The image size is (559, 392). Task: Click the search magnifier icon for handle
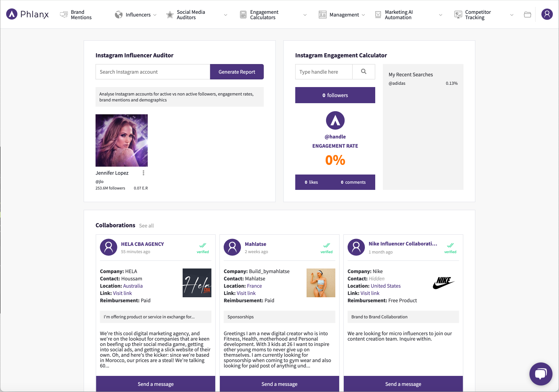pyautogui.click(x=364, y=72)
